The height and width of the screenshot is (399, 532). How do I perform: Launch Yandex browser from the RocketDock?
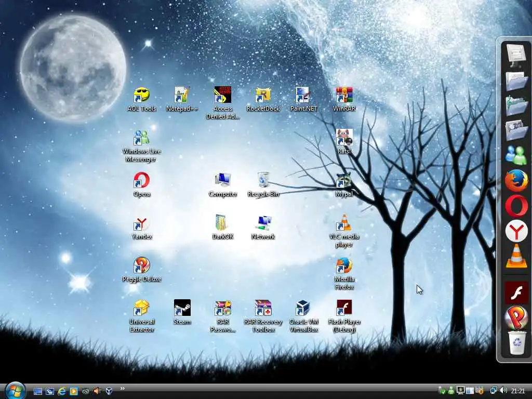click(x=516, y=231)
